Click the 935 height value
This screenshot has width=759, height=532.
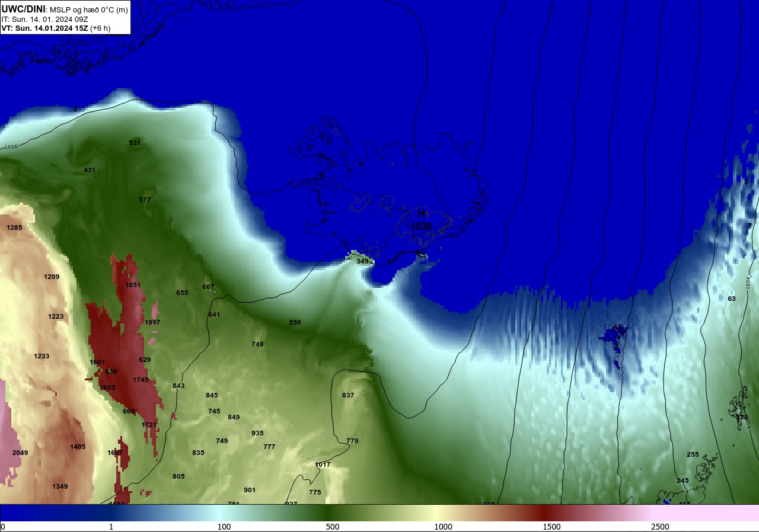[x=257, y=433]
